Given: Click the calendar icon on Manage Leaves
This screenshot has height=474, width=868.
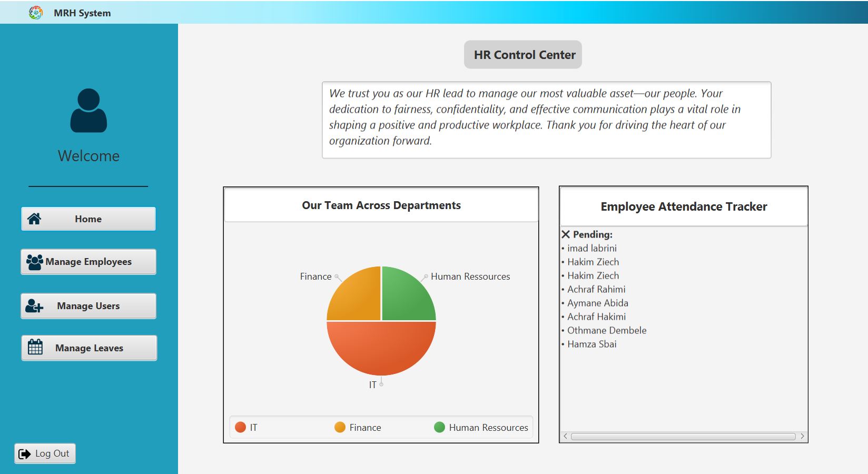Looking at the screenshot, I should (x=35, y=348).
